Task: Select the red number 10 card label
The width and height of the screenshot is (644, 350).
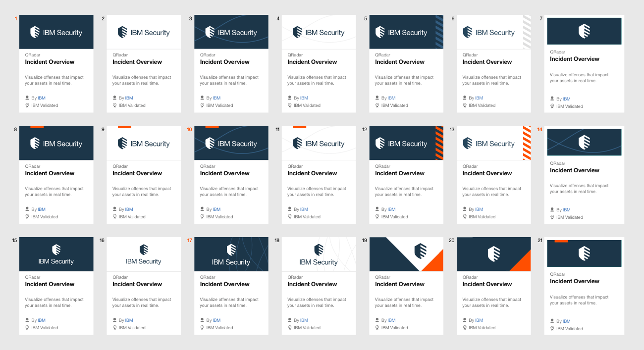Action: pos(190,129)
